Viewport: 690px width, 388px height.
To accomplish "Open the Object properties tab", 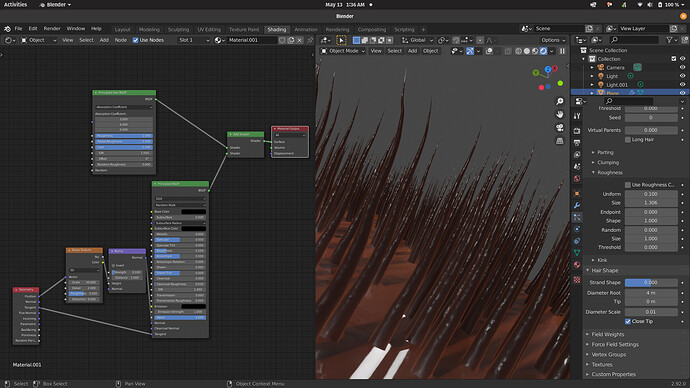I will pyautogui.click(x=577, y=194).
